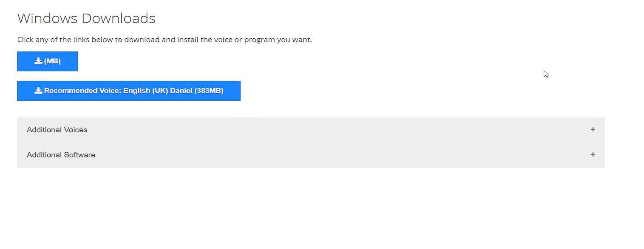
Task: Click the words "Recommended Voice:" on button
Action: [x=82, y=91]
